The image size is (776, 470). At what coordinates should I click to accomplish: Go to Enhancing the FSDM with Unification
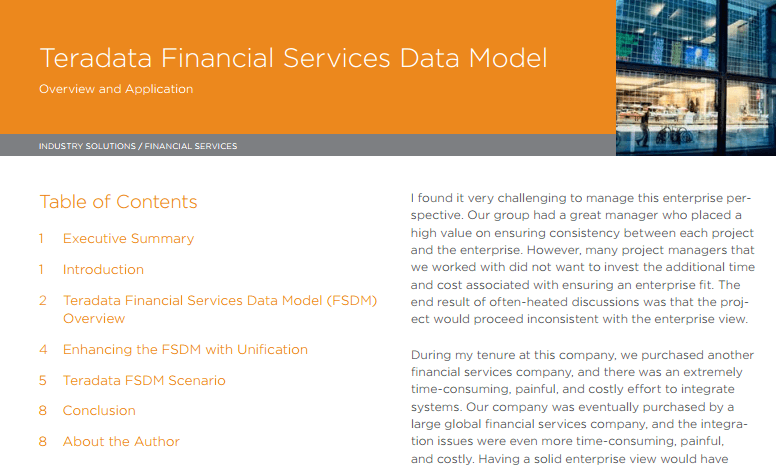click(x=185, y=349)
